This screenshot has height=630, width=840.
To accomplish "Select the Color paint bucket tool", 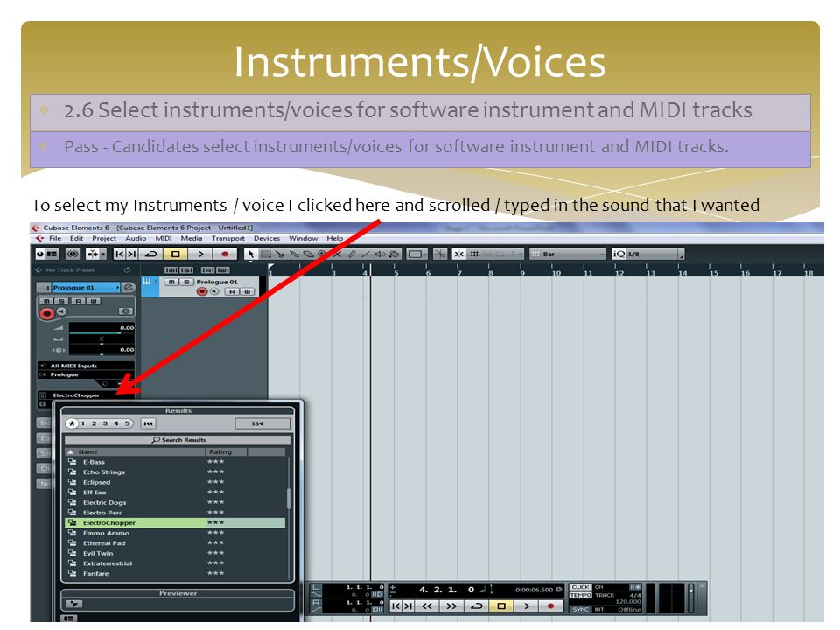I will [x=395, y=254].
